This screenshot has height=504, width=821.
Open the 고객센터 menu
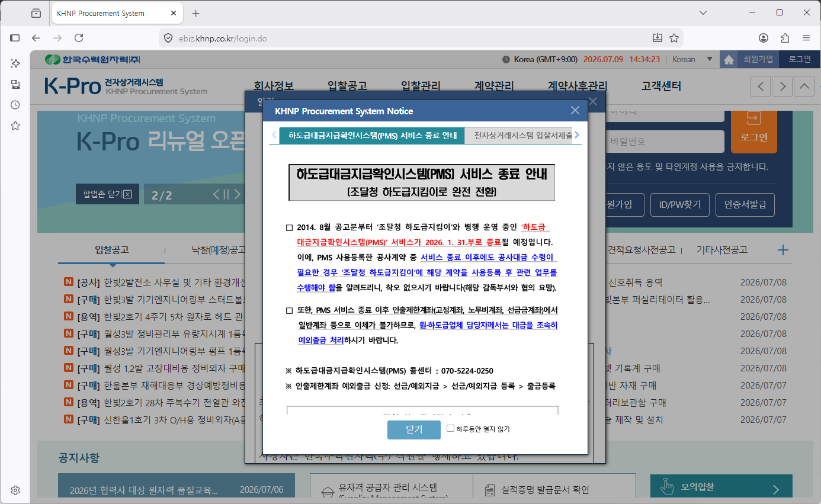(661, 86)
